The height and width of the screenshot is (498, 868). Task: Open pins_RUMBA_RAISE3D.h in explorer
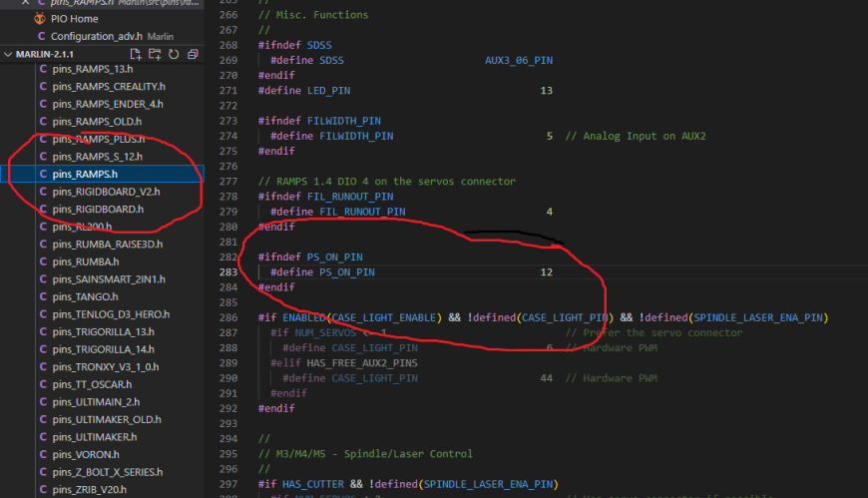pos(107,244)
